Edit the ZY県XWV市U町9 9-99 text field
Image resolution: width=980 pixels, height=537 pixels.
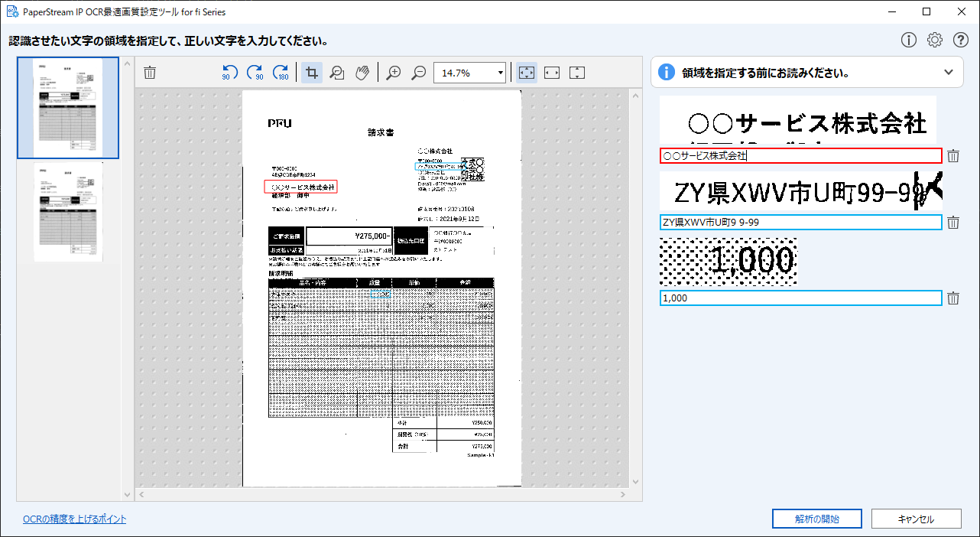click(801, 223)
